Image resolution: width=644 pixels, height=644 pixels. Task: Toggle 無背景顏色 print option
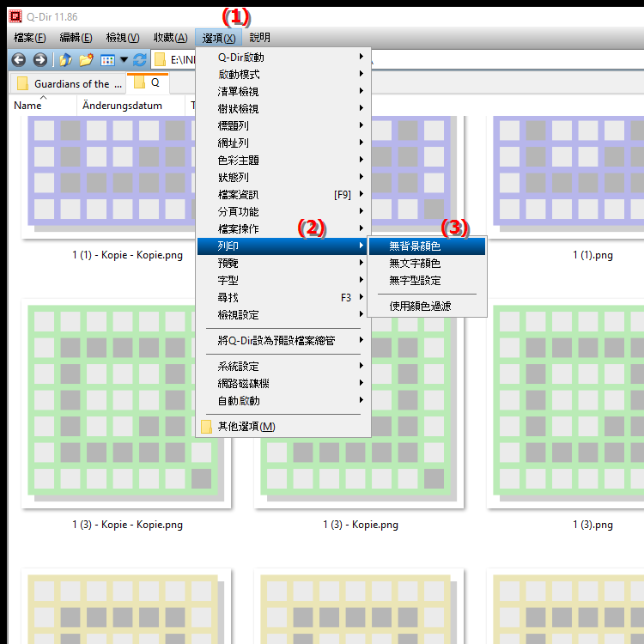427,246
